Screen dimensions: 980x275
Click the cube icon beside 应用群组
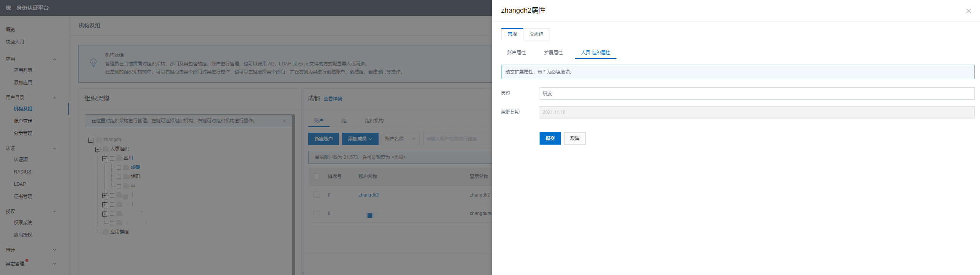pos(106,232)
